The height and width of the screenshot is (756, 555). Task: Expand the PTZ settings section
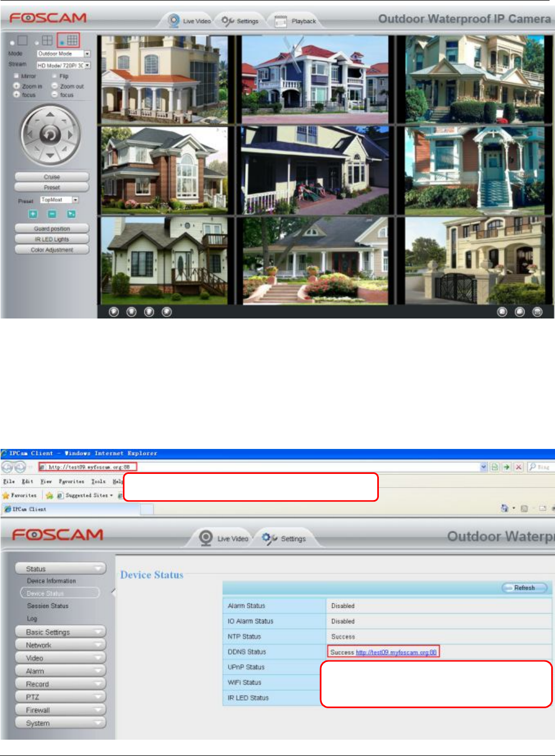click(x=60, y=697)
